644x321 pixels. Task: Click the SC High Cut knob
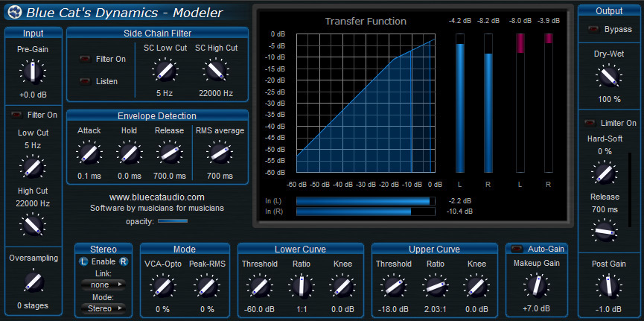(x=216, y=71)
